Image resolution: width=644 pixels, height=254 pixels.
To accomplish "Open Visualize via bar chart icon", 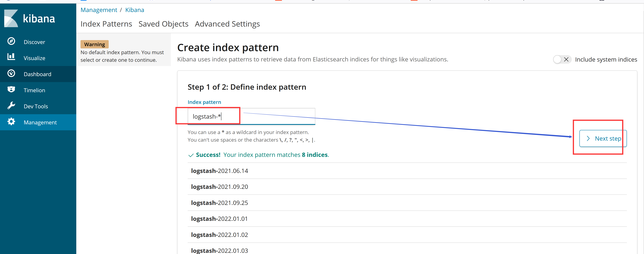I will coord(11,57).
